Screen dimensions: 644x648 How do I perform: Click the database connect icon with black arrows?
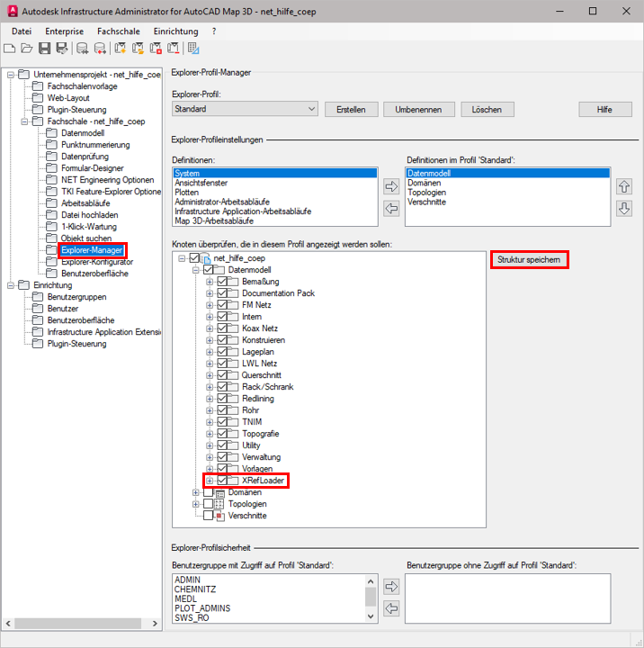tap(82, 49)
